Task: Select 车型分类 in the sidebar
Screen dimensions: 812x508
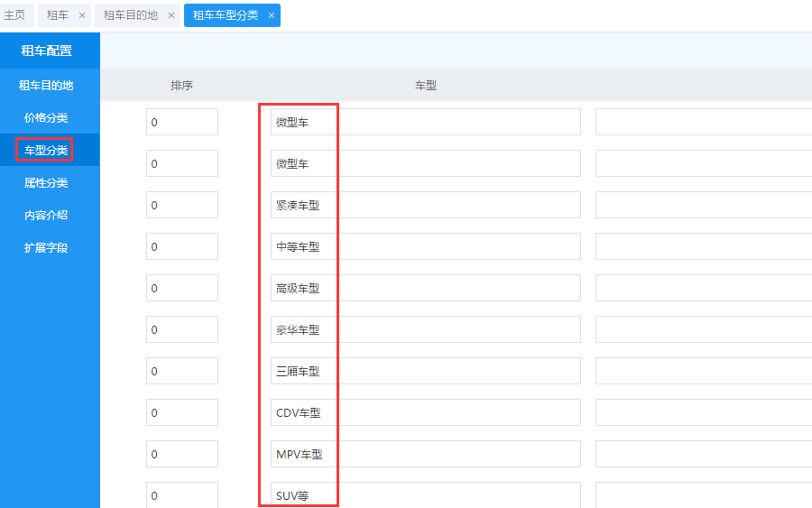Action: point(46,151)
